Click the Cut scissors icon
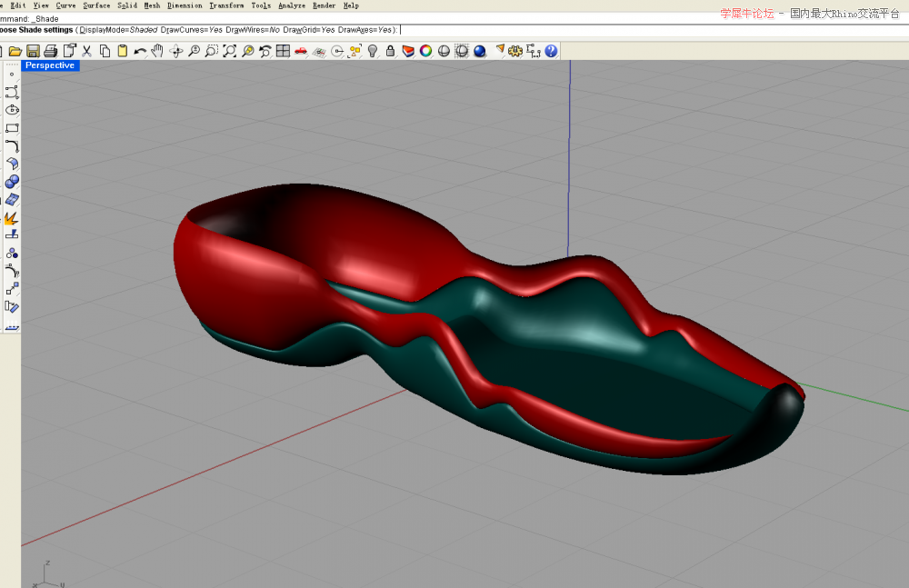909x588 pixels. [x=87, y=51]
